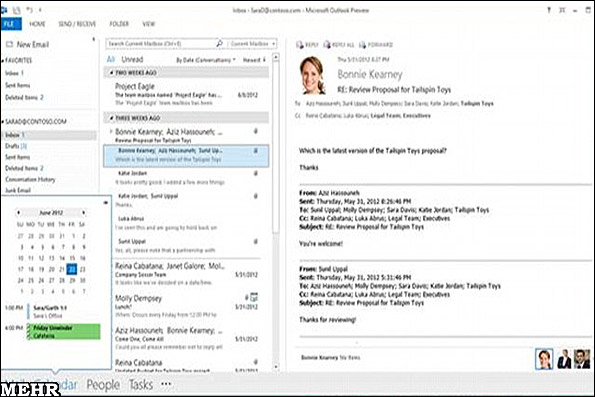595x397 pixels.
Task: Click the Forward icon in reading pane
Action: 362,45
